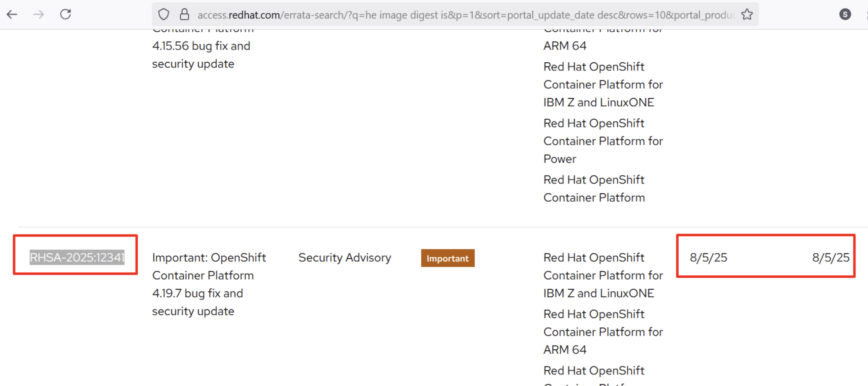868x386 pixels.
Task: Open the tracking protection shield icon
Action: pos(163,14)
